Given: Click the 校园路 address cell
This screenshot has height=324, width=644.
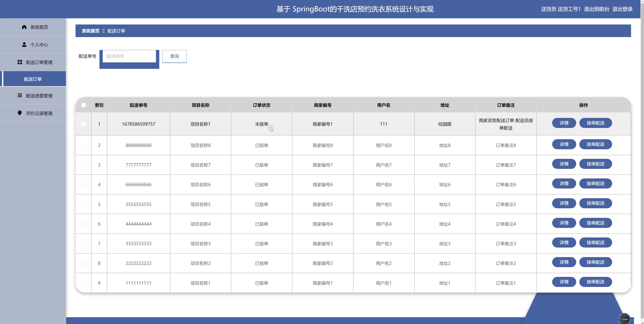Looking at the screenshot, I should pyautogui.click(x=445, y=124).
